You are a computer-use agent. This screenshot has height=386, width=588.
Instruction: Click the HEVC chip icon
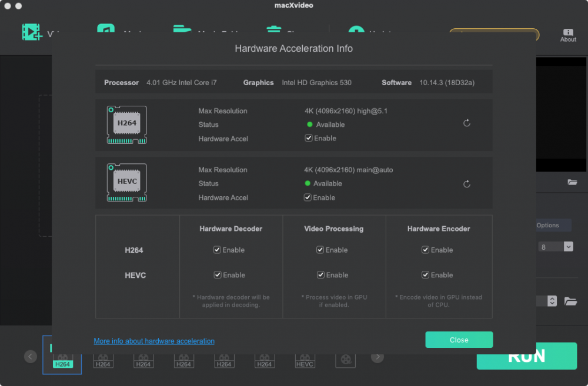(127, 183)
